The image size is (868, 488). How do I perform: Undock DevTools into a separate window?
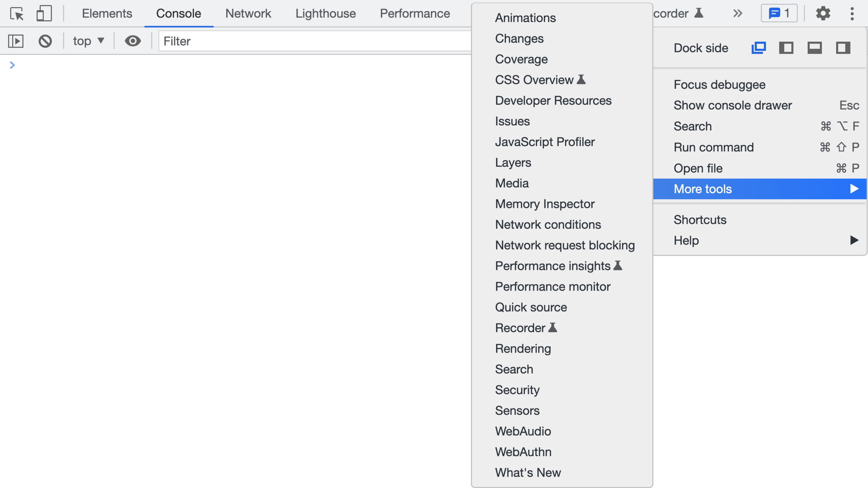(x=758, y=48)
